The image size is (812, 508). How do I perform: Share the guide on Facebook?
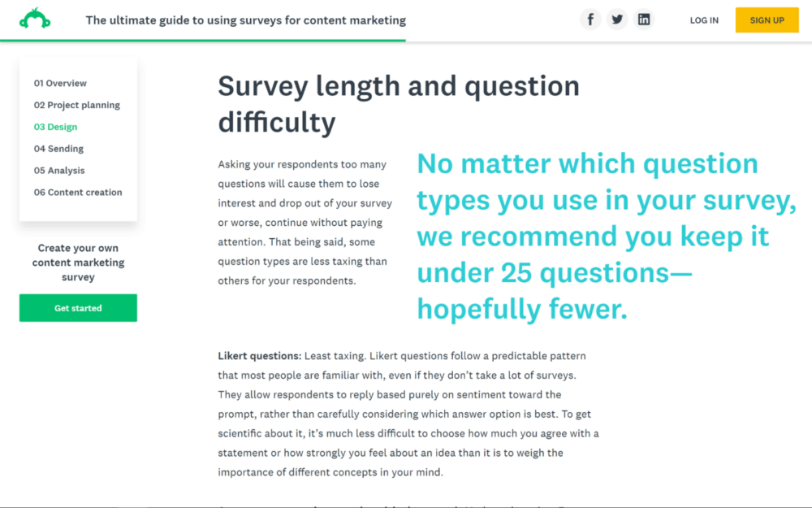coord(590,19)
